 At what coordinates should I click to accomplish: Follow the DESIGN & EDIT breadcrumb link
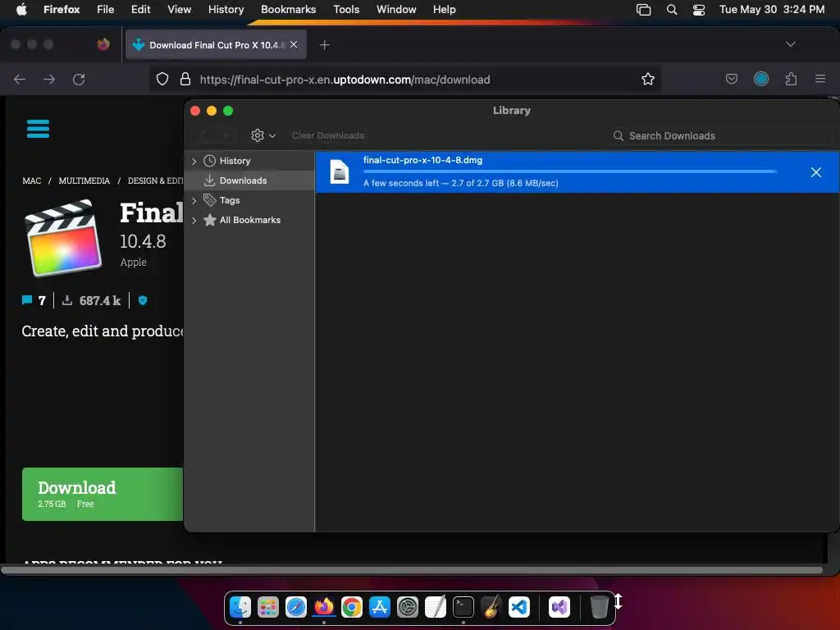[155, 180]
